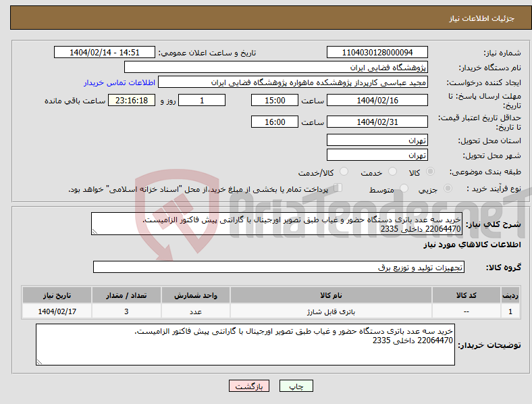
Task: Click the unit cell عدد
Action: [x=196, y=311]
